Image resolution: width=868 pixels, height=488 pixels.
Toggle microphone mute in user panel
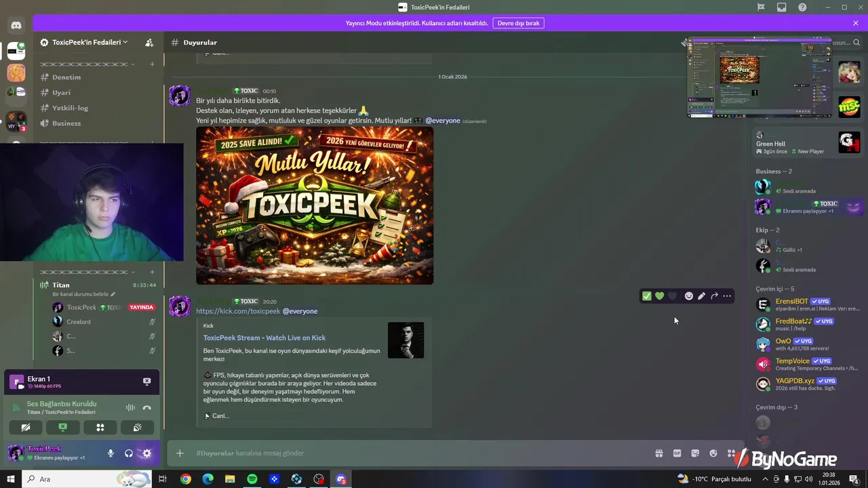[x=111, y=453]
